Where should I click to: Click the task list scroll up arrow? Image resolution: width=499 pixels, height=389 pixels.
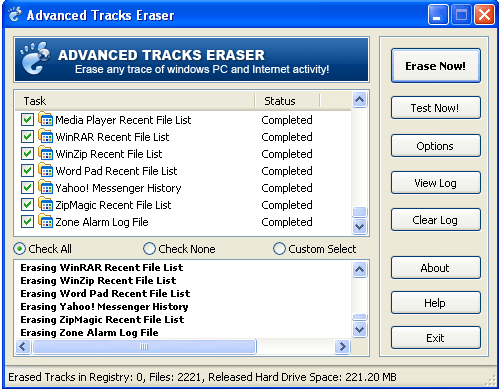pos(360,99)
